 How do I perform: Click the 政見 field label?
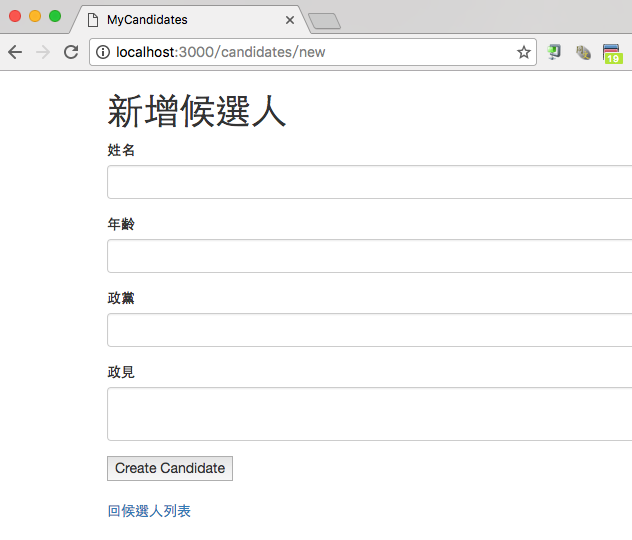(x=121, y=372)
